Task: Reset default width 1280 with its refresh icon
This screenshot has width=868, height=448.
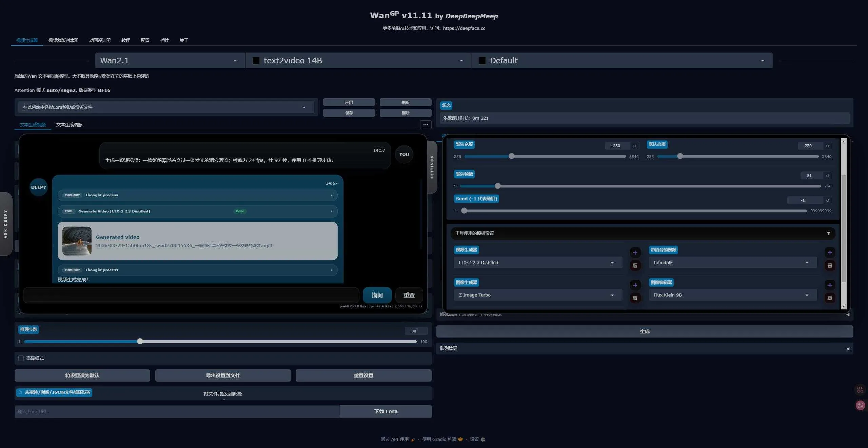Action: pyautogui.click(x=635, y=146)
